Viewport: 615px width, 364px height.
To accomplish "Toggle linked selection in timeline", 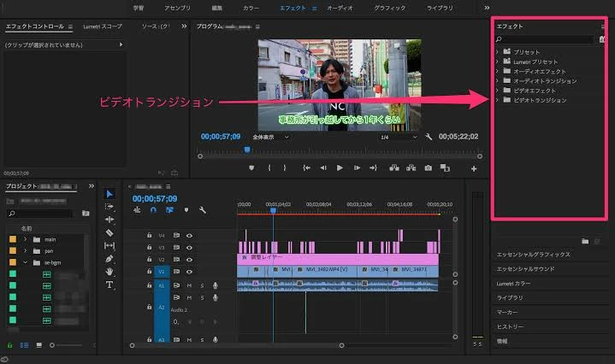I will (169, 210).
